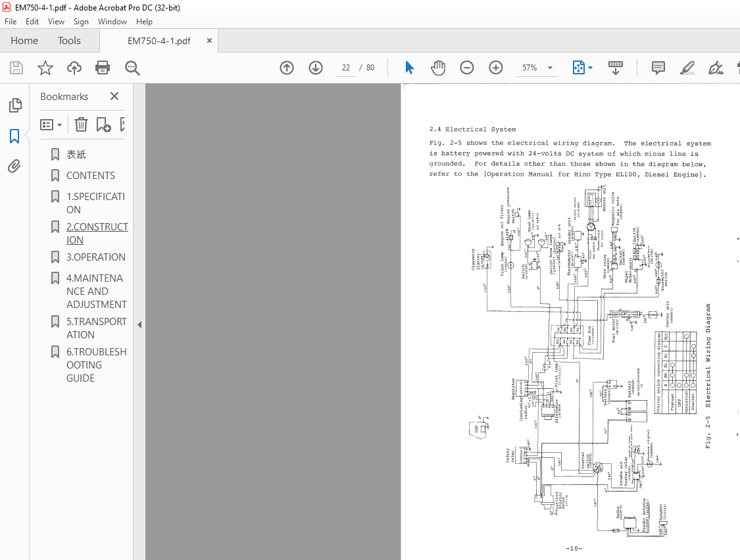Activate the selection arrow tool

[409, 68]
